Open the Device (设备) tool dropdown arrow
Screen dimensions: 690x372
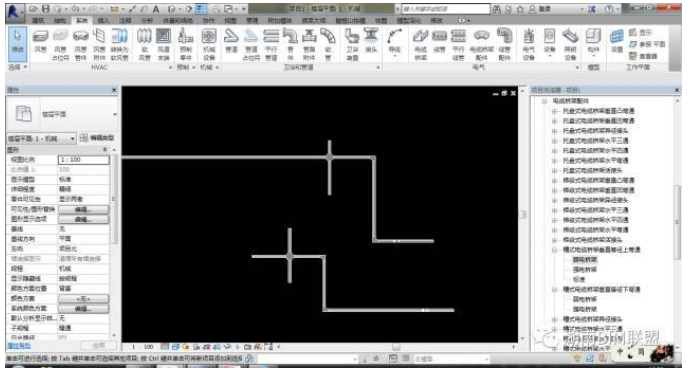(x=550, y=56)
